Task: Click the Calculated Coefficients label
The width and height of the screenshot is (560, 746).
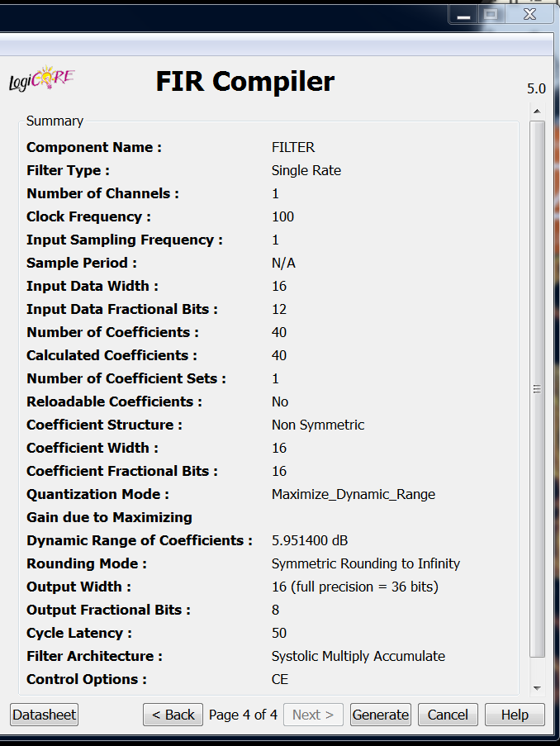Action: pos(112,355)
